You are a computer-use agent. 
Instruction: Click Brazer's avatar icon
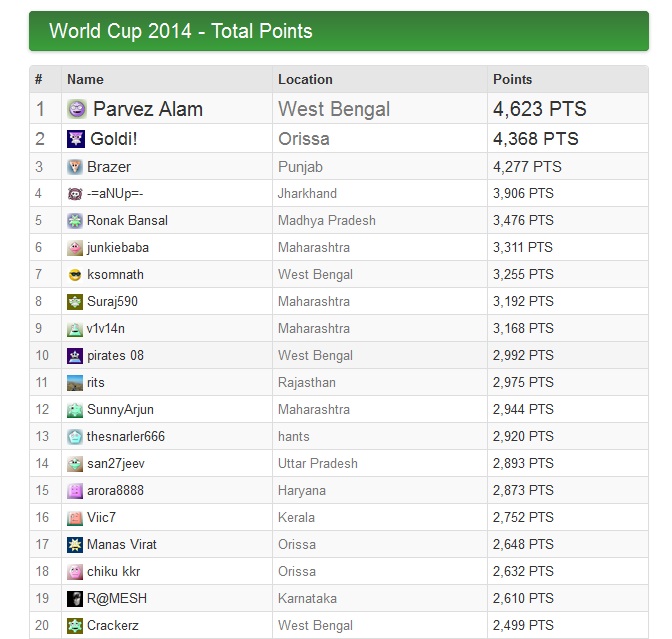tap(75, 167)
